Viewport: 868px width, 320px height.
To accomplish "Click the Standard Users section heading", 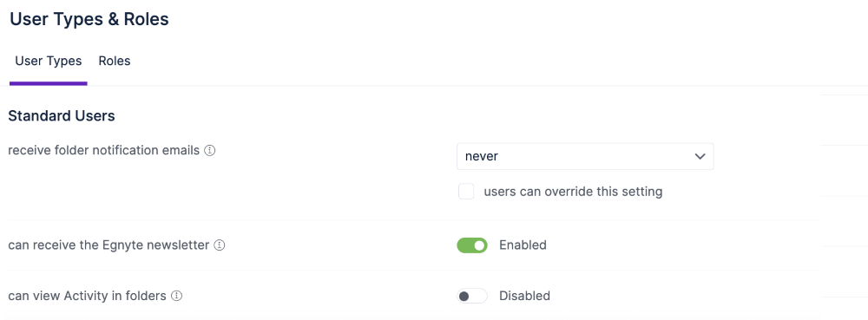I will [62, 116].
